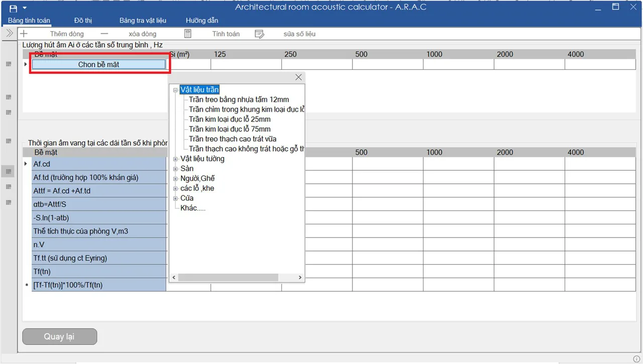Click the sửa số liệu toolbar label
The width and height of the screenshot is (643, 364).
point(299,34)
